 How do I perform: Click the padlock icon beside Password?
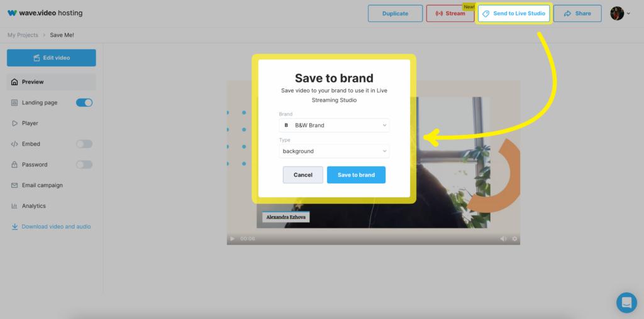(14, 165)
